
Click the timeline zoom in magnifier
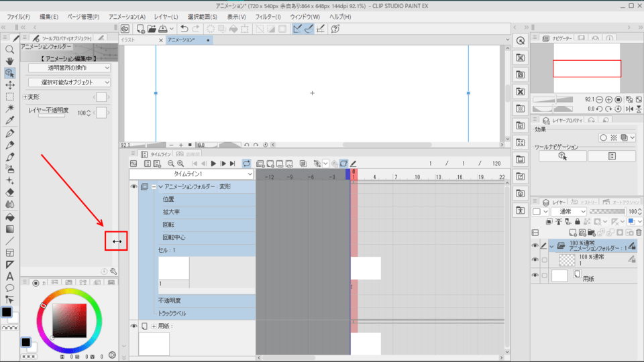click(x=180, y=164)
